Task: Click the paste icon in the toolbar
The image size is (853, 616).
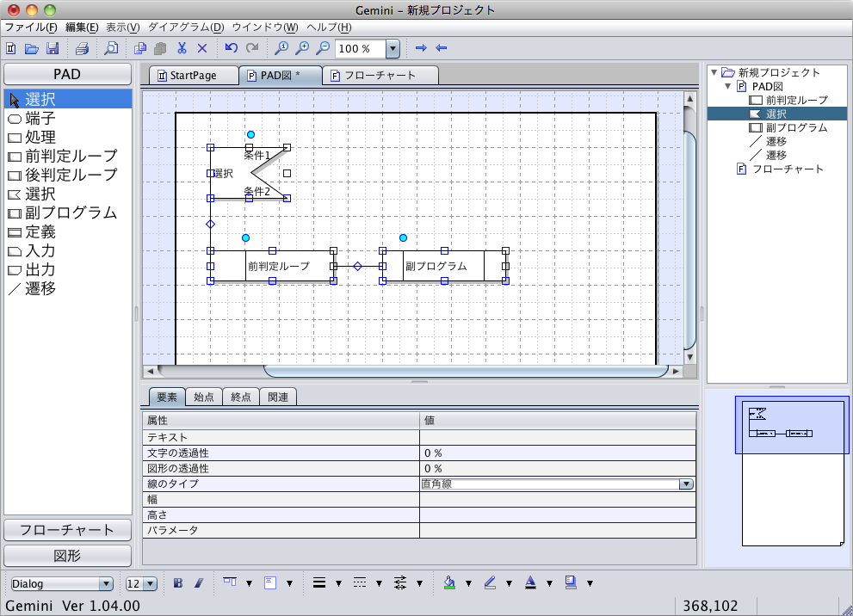Action: (x=160, y=48)
